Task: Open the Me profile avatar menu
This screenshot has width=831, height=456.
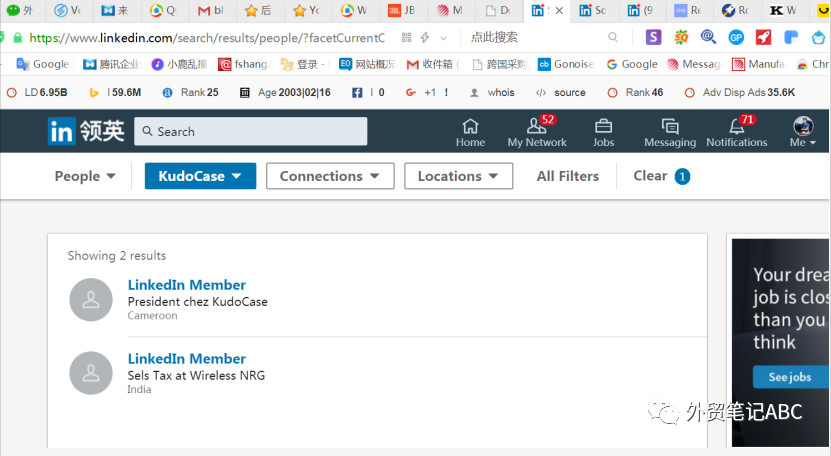Action: (803, 133)
